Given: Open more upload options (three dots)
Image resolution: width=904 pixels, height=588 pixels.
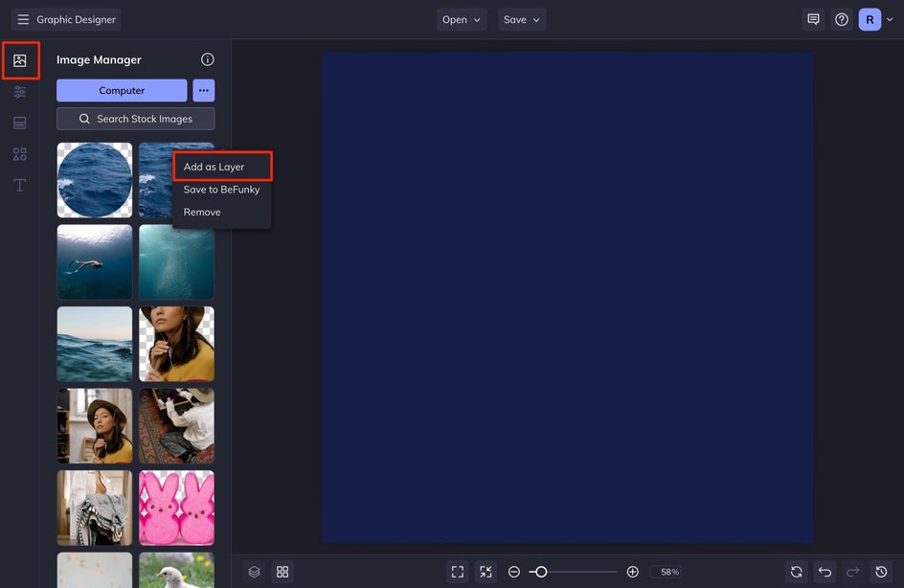Looking at the screenshot, I should click(x=204, y=91).
